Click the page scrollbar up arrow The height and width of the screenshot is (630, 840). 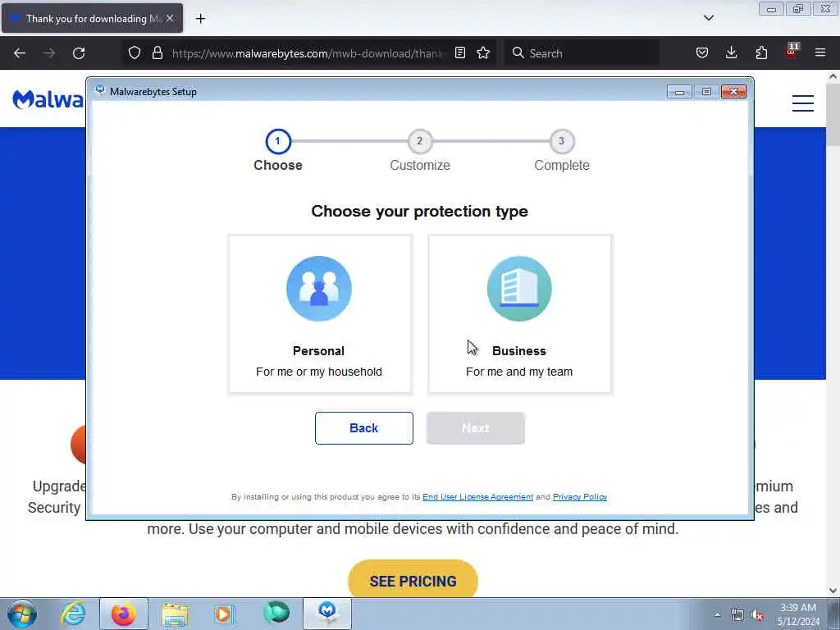click(833, 76)
